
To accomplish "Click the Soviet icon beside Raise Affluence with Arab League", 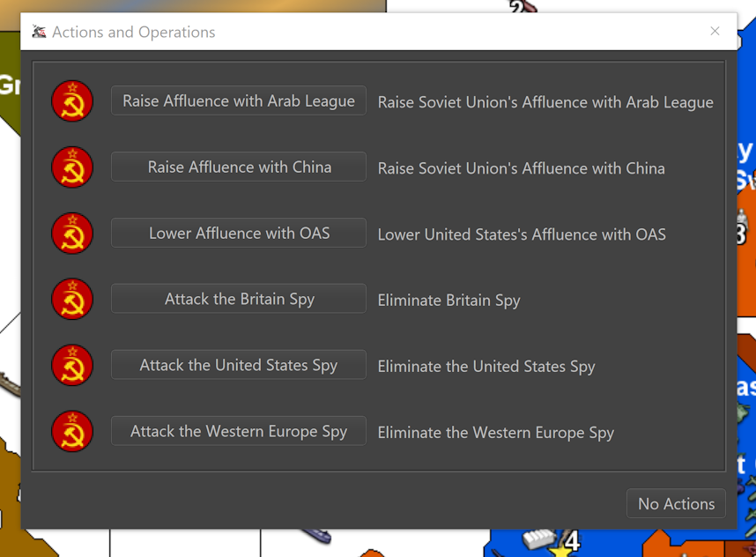I will [71, 100].
